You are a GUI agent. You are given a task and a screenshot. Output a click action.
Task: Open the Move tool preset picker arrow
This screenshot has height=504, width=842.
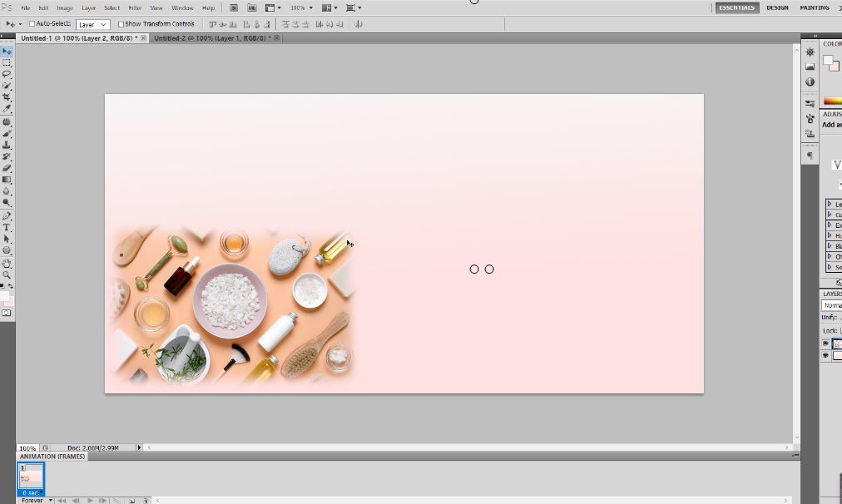click(x=21, y=24)
